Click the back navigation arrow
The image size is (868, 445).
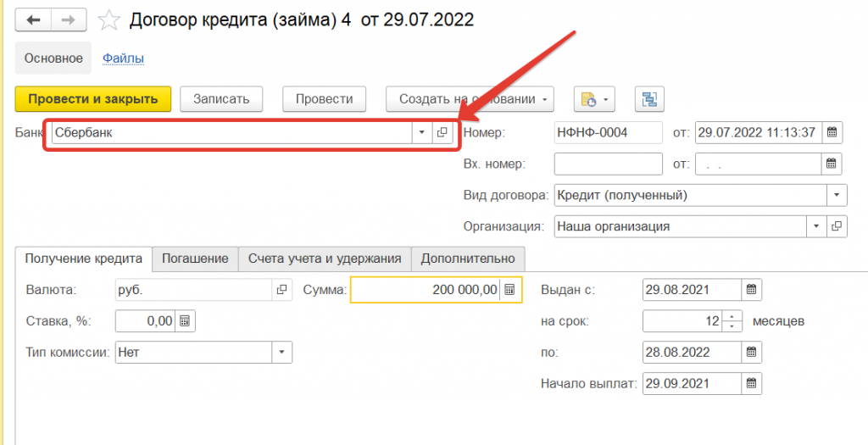pyautogui.click(x=34, y=19)
